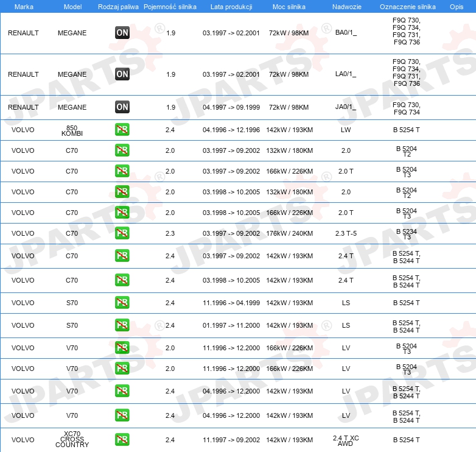The width and height of the screenshot is (476, 452).
Task: Click the petrol icon for S70 from 11.1996
Action: (122, 302)
